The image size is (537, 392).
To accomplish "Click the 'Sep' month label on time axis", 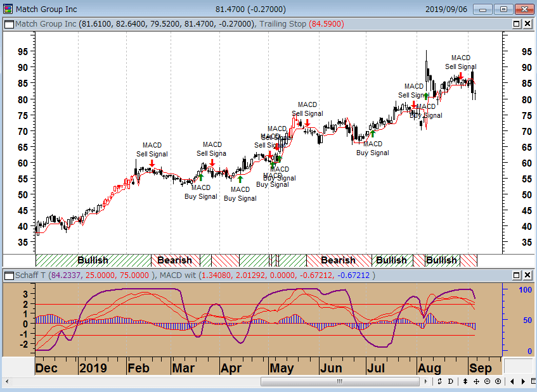I will [x=481, y=368].
